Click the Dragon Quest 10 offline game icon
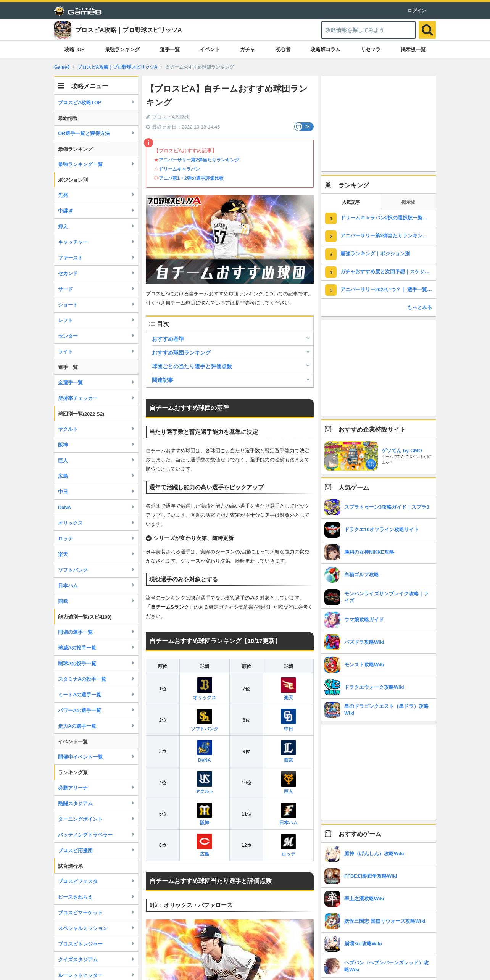 tap(332, 530)
